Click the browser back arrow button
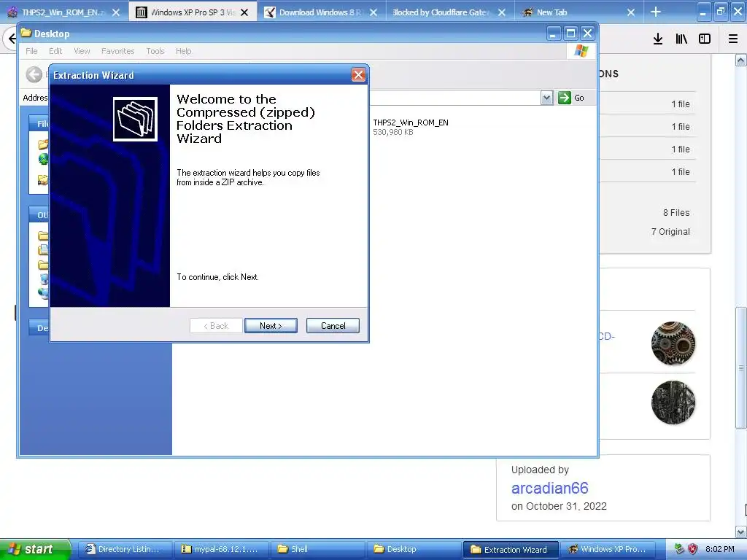Image resolution: width=747 pixels, height=560 pixels. tap(10, 39)
